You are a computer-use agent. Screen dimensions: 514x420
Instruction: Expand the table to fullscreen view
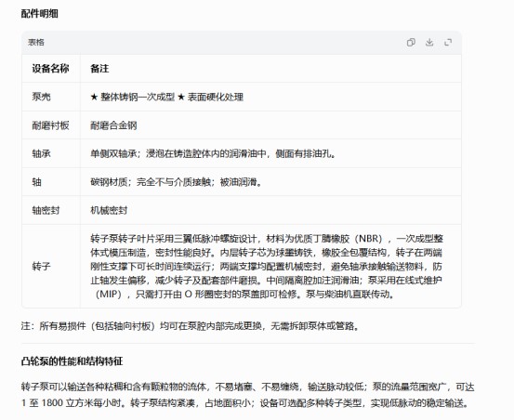tap(448, 42)
